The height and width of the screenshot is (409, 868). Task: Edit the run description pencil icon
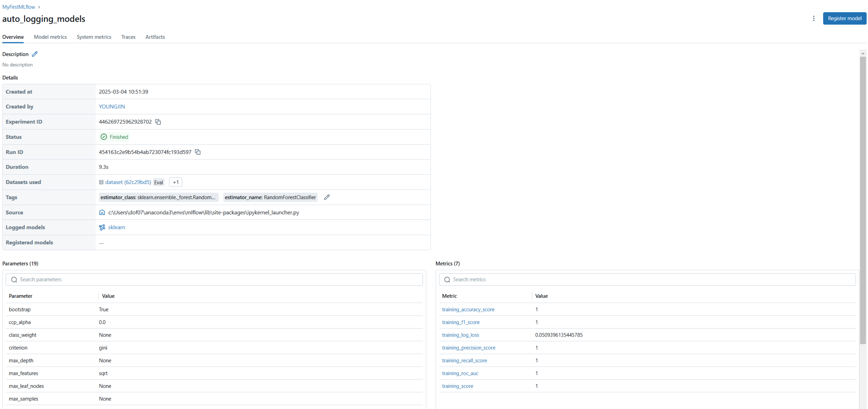35,54
